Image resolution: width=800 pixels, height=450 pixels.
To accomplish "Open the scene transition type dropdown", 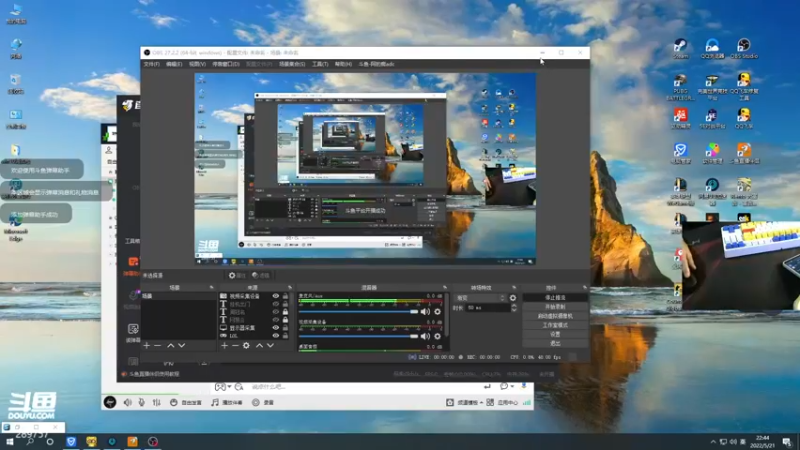I will tap(481, 298).
